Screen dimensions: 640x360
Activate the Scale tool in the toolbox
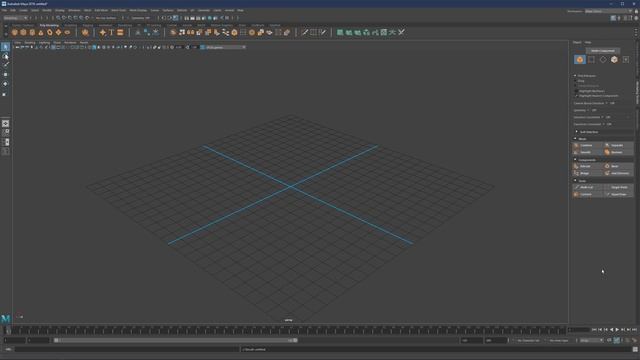tap(5, 93)
